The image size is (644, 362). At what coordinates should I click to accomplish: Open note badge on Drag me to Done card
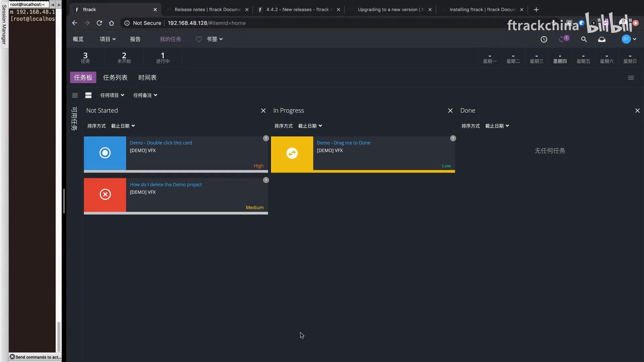tap(453, 138)
